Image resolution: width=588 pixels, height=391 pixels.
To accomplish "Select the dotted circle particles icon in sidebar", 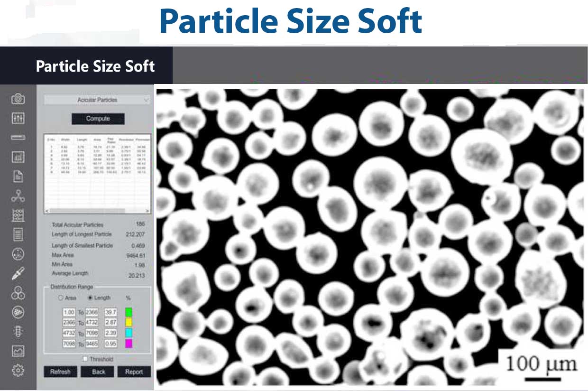I will (18, 254).
